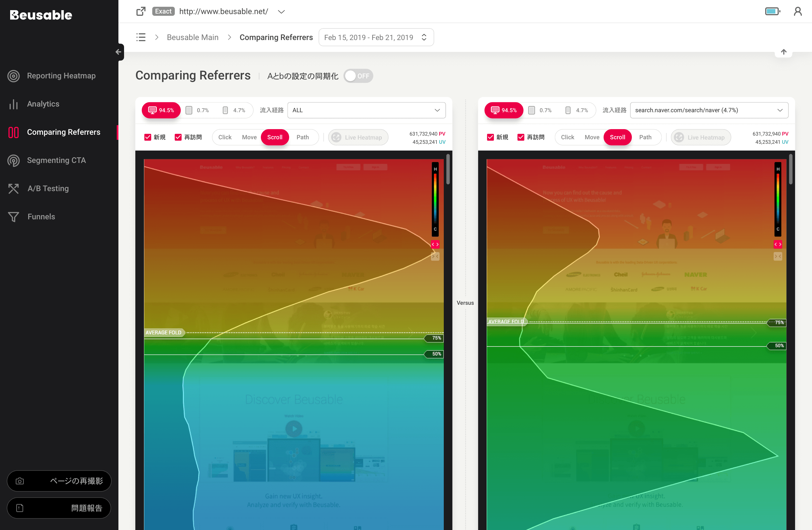Image resolution: width=812 pixels, height=530 pixels.
Task: Open the ALL referrer dropdown in left panel
Action: point(367,110)
